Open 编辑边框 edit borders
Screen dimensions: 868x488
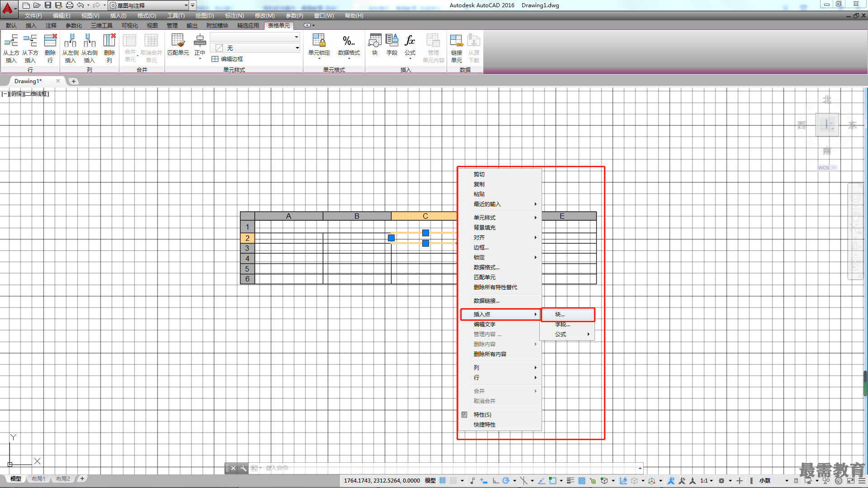(227, 59)
